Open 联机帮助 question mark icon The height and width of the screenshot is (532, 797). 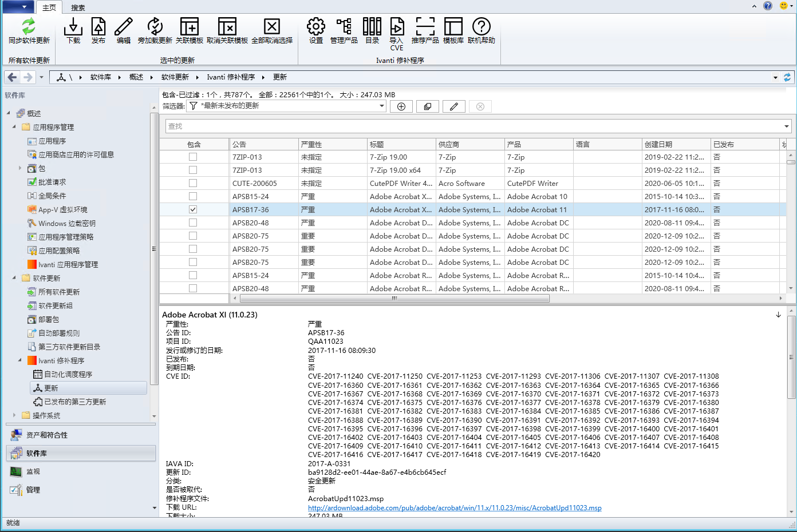coord(482,26)
